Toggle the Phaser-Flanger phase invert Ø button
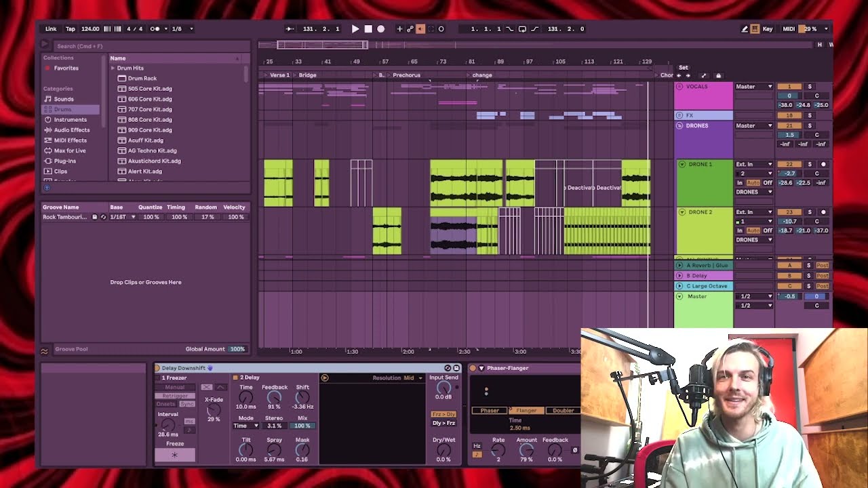This screenshot has width=868, height=488. [x=575, y=450]
